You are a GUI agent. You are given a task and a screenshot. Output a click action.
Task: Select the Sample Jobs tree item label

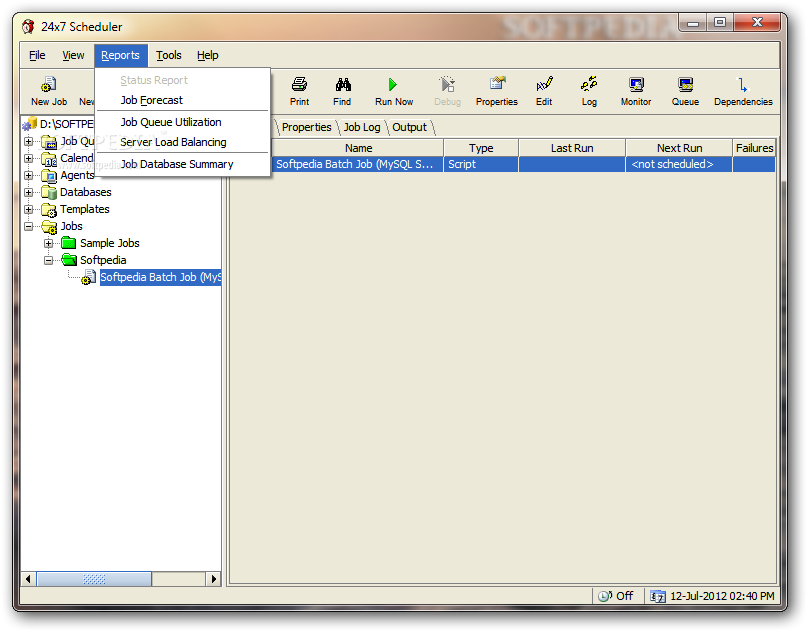tap(110, 243)
